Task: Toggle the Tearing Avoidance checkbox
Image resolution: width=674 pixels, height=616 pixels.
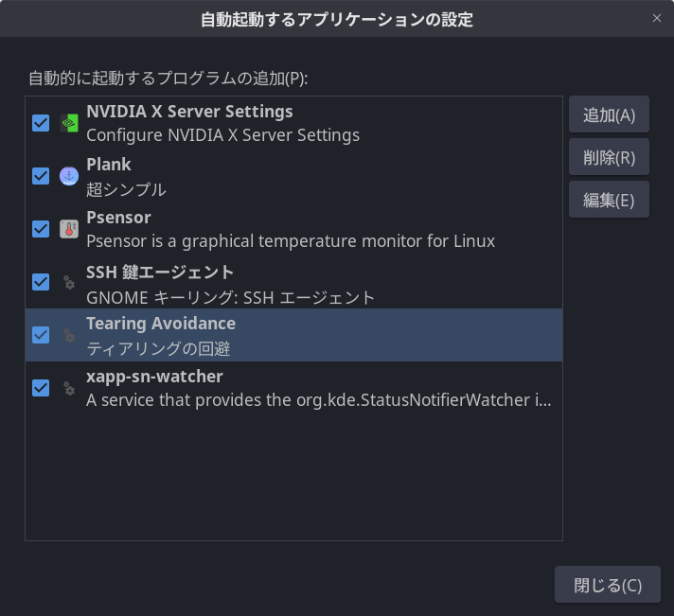Action: 41,335
